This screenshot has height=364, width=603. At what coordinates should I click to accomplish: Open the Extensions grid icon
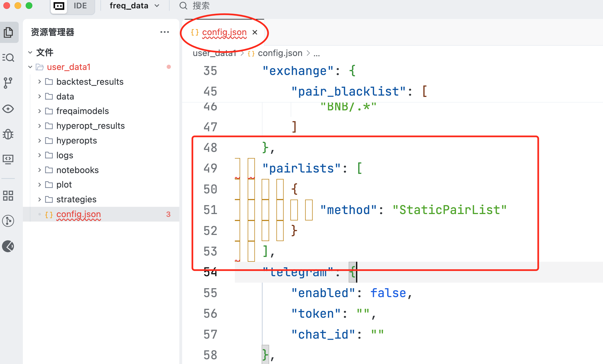[8, 196]
